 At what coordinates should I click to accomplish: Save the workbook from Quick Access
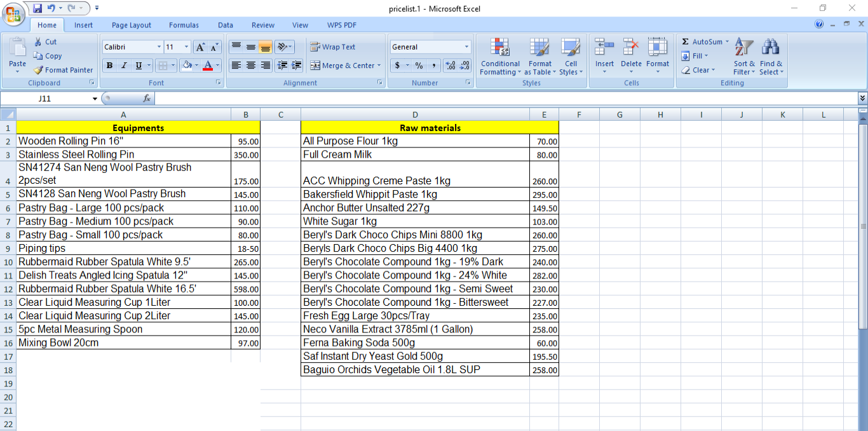pos(37,8)
